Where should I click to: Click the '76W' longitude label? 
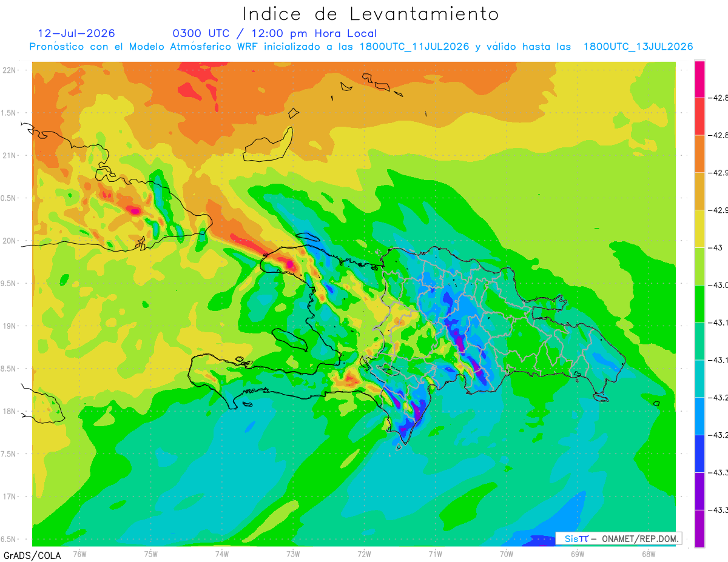[79, 553]
